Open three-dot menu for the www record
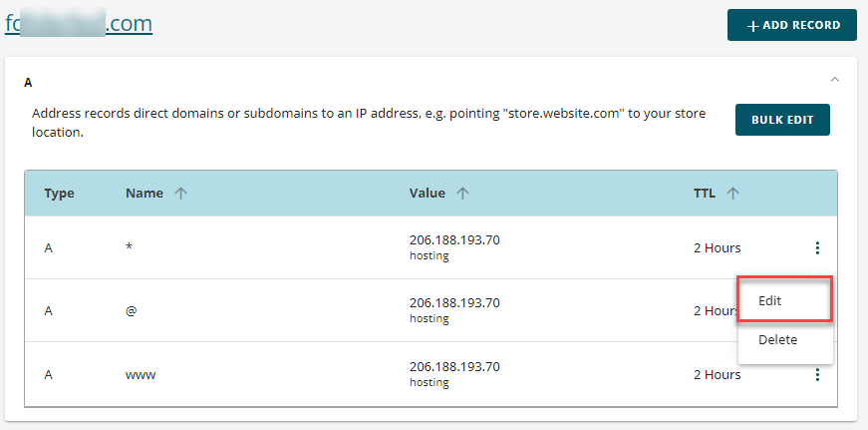868x430 pixels. [817, 375]
